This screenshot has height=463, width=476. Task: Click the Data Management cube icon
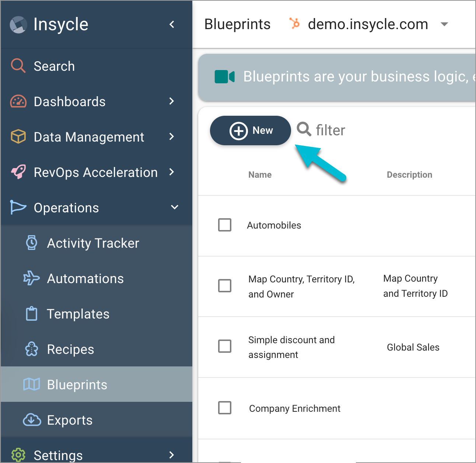click(18, 136)
